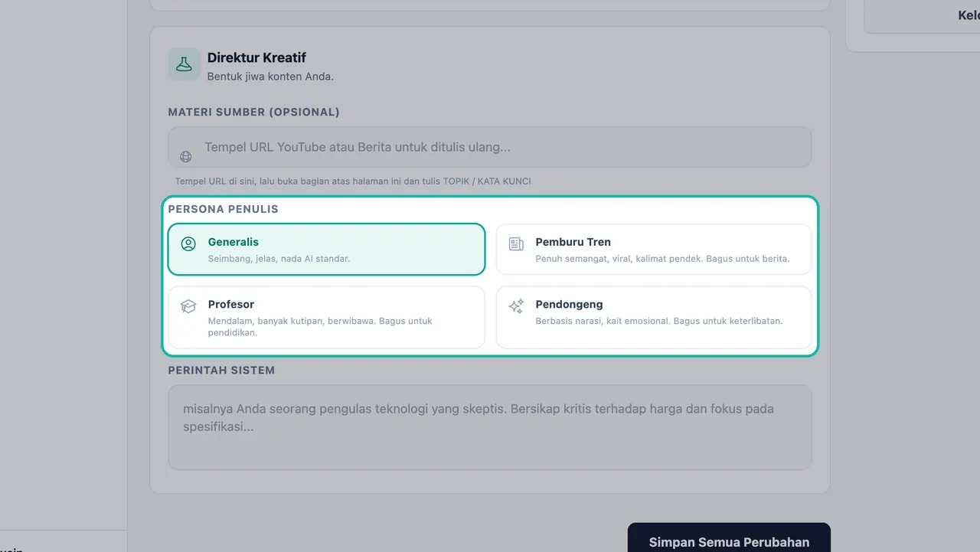The height and width of the screenshot is (552, 980).
Task: Click the subtitle Bentuk jiwa konten Anda
Action: click(270, 77)
